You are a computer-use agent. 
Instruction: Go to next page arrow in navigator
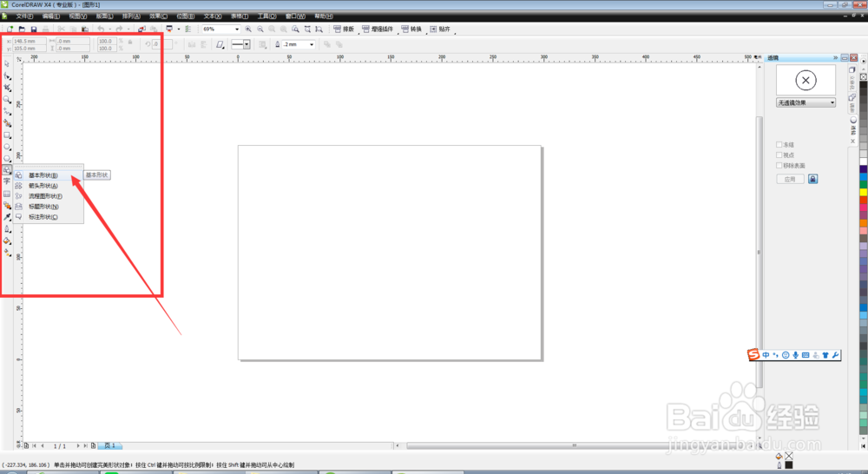pos(78,445)
